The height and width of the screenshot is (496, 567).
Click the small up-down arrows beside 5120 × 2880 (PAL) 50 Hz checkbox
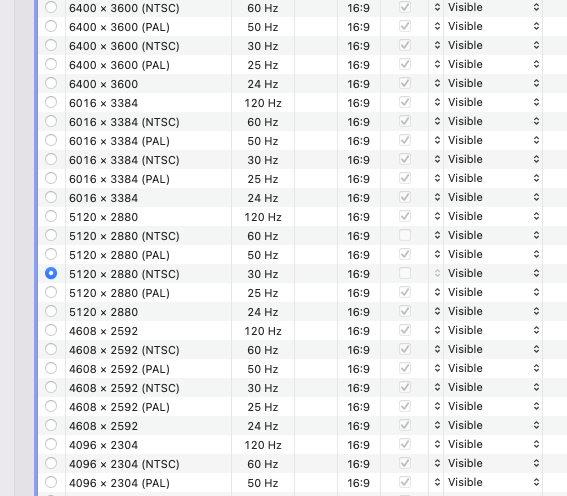click(x=438, y=254)
